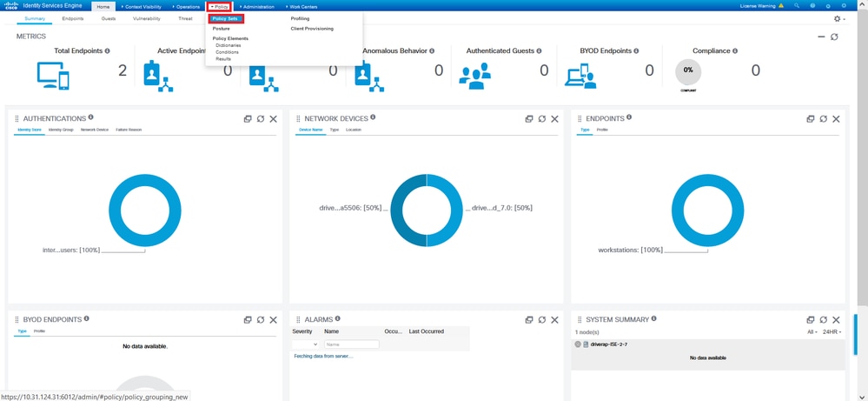The height and width of the screenshot is (401, 868).
Task: Click the Authenticated Guests info icon
Action: click(x=539, y=50)
